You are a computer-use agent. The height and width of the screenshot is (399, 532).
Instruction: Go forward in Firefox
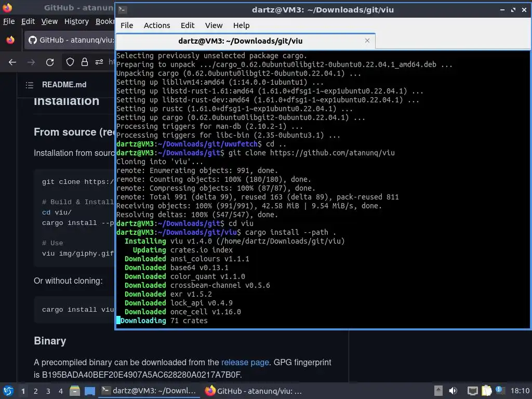click(x=31, y=62)
